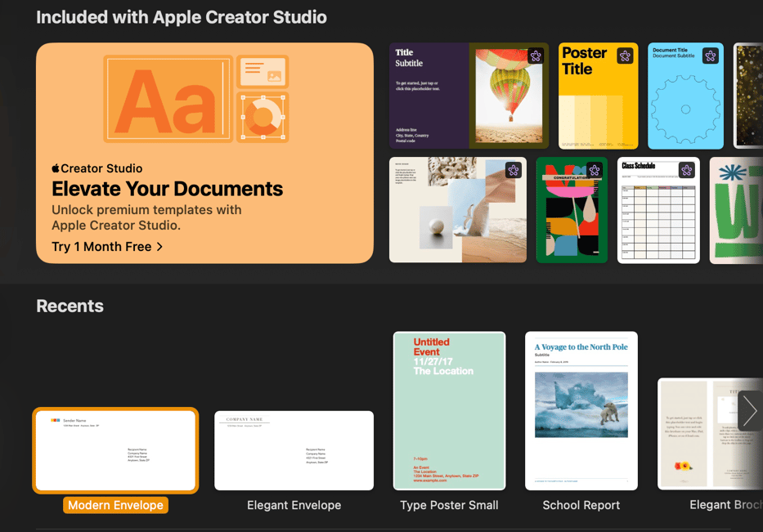Choose the yellow Poster Title template
Image resolution: width=763 pixels, height=532 pixels.
coord(598,96)
